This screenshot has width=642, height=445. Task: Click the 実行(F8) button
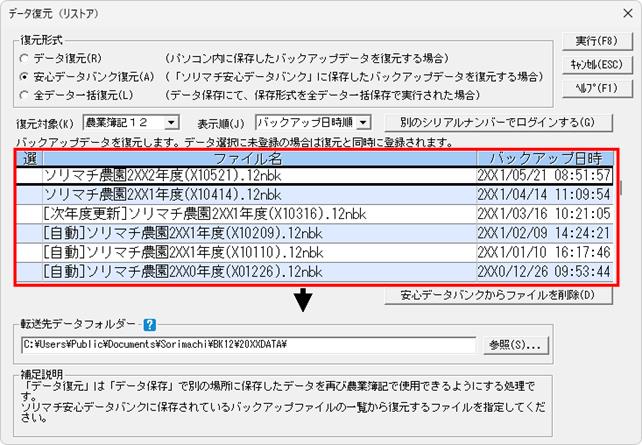[x=597, y=41]
